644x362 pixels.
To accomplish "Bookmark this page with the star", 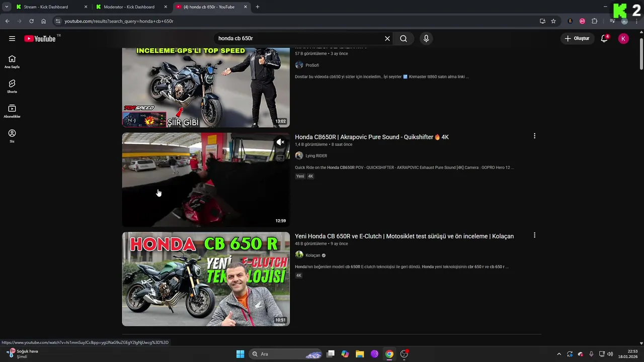I will [553, 21].
